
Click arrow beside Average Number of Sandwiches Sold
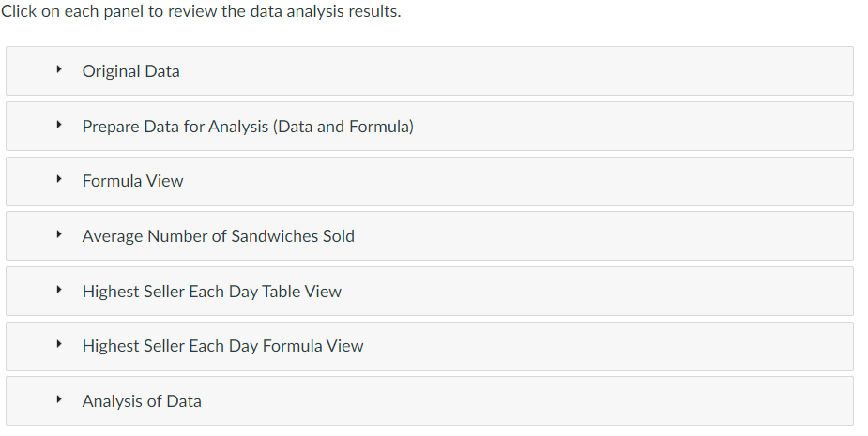coord(59,235)
